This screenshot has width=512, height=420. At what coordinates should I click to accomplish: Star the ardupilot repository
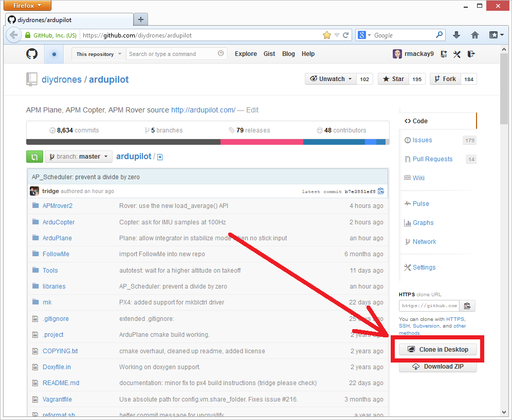tap(393, 79)
